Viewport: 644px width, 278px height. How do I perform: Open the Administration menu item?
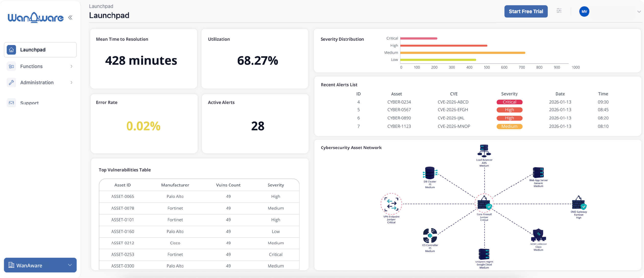tap(37, 83)
